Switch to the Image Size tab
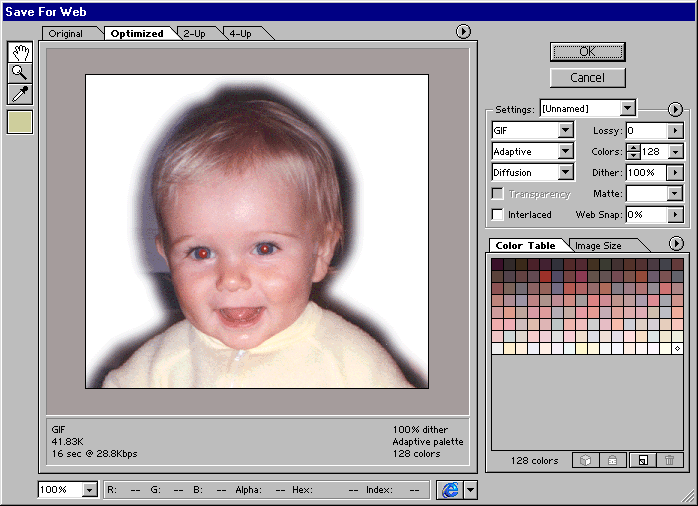The width and height of the screenshot is (698, 506). pyautogui.click(x=600, y=246)
